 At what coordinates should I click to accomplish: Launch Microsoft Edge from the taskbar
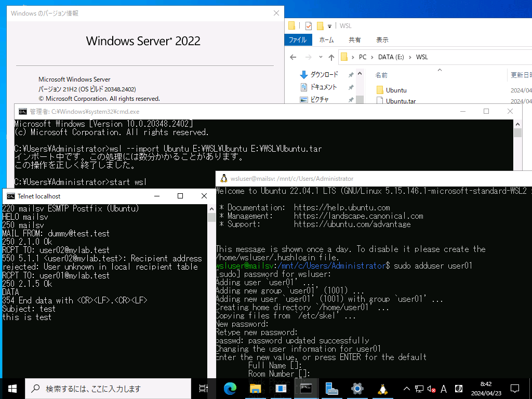(x=230, y=388)
